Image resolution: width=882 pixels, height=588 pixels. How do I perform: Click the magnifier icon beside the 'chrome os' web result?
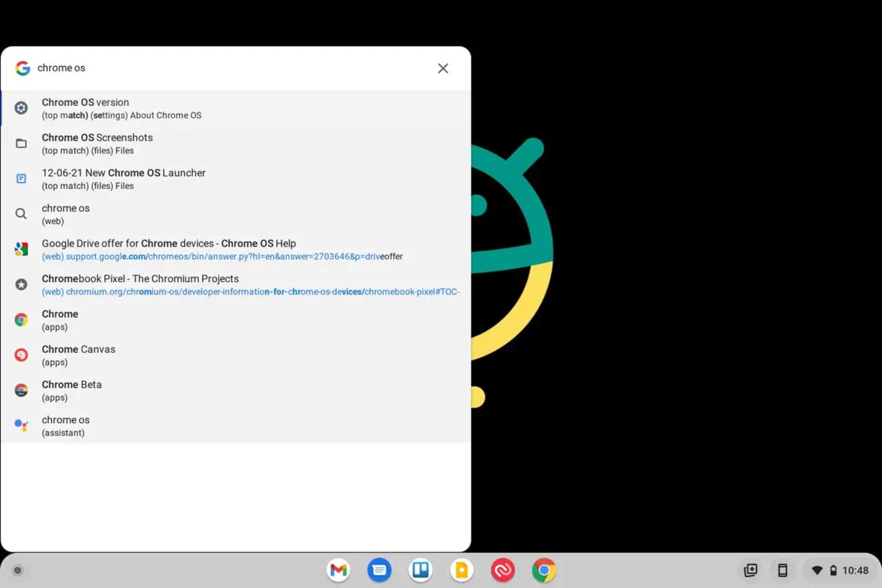click(x=21, y=214)
